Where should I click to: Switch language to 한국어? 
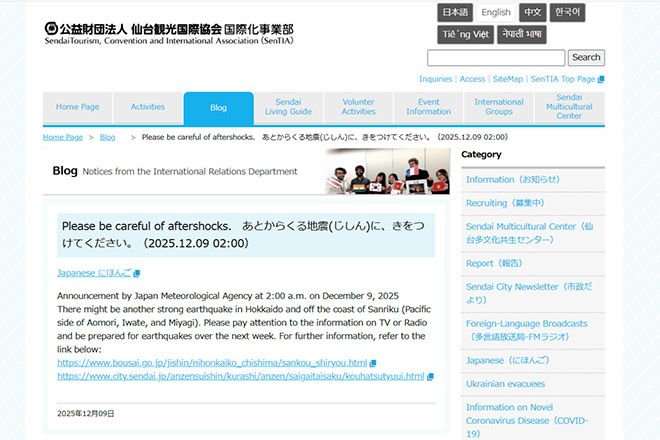pyautogui.click(x=567, y=13)
